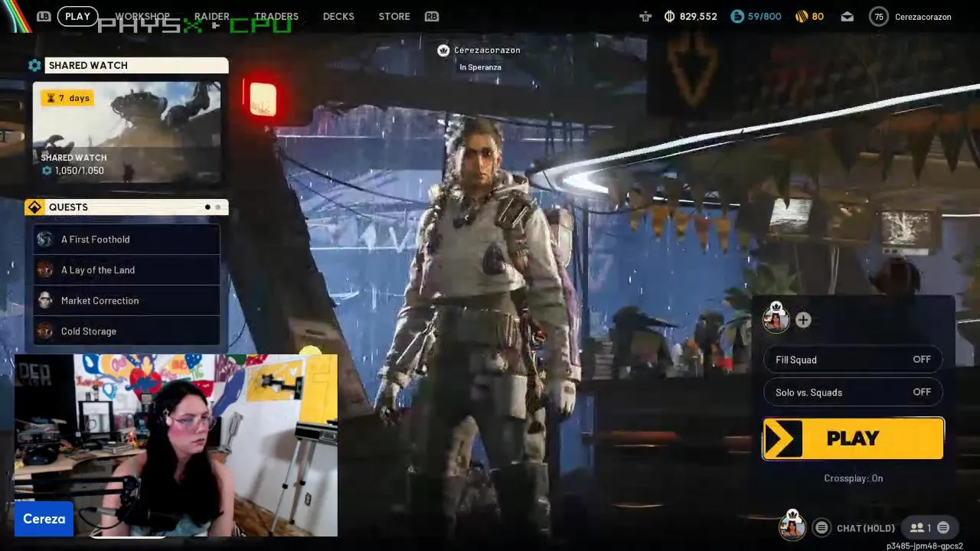Viewport: 980px width, 551px height.
Task: Click the RB bumper icon in top bar
Action: [x=432, y=16]
